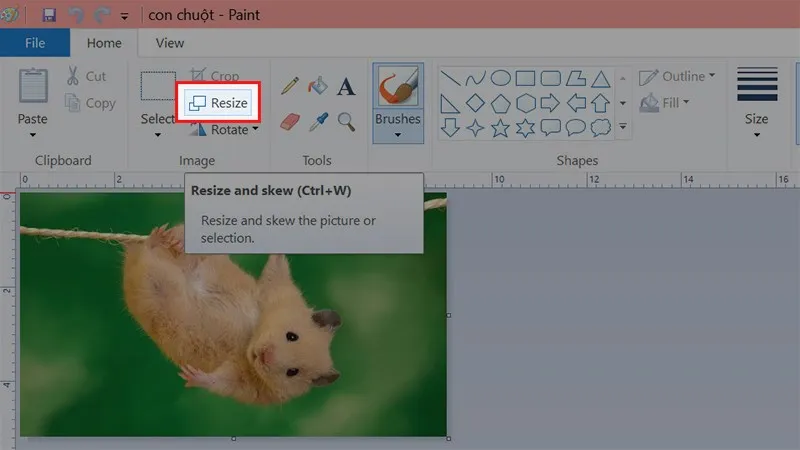
Task: Open the File menu
Action: click(35, 43)
